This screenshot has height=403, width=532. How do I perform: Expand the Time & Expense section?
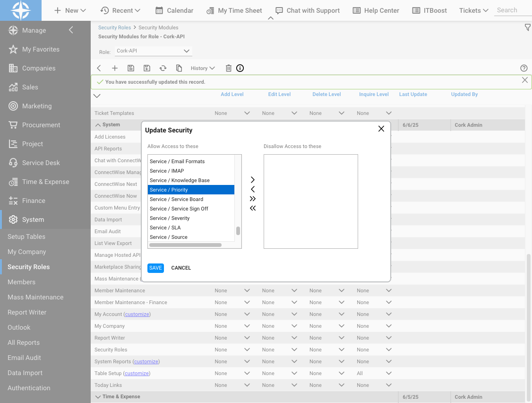click(98, 397)
